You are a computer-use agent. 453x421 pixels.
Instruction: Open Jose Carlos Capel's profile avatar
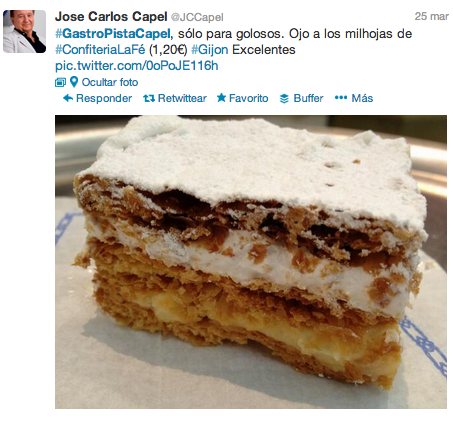(x=24, y=31)
